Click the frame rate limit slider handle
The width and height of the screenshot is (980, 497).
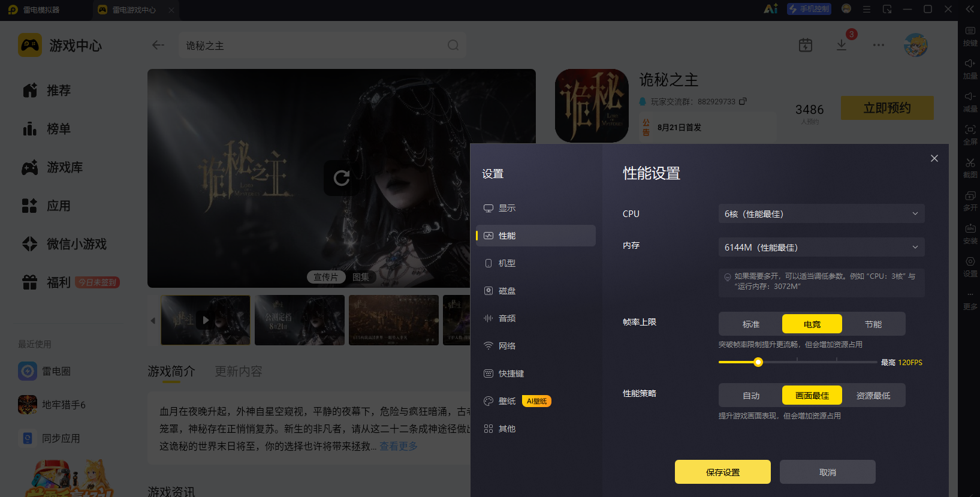tap(758, 362)
